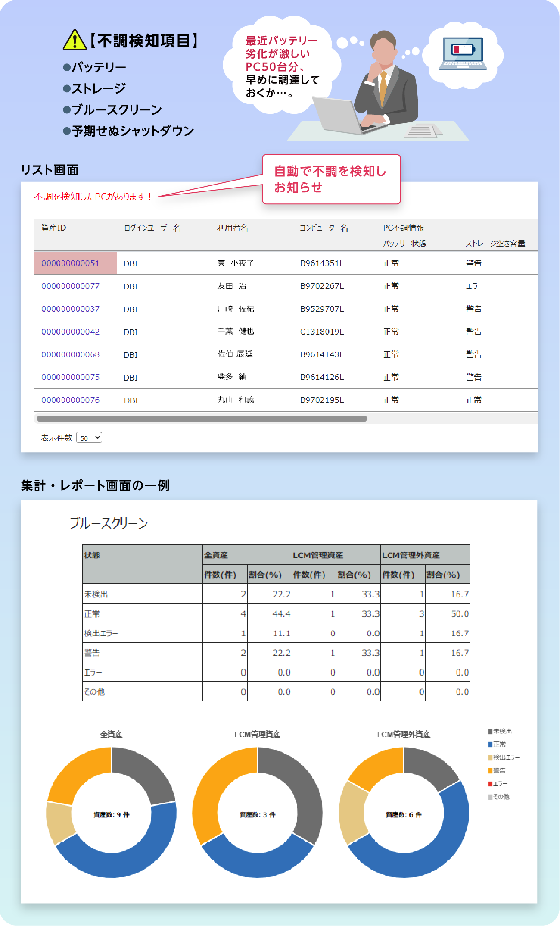
Task: Click the horizontal scrollbar under the list
Action: click(x=202, y=419)
